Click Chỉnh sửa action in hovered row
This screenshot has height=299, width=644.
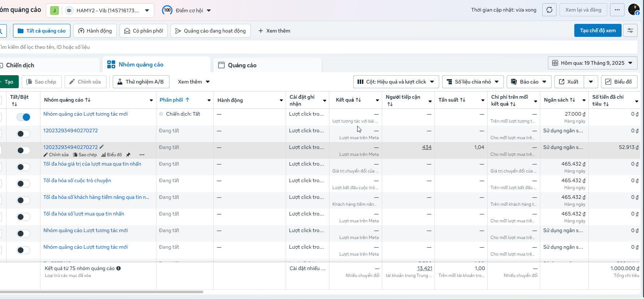click(x=56, y=155)
